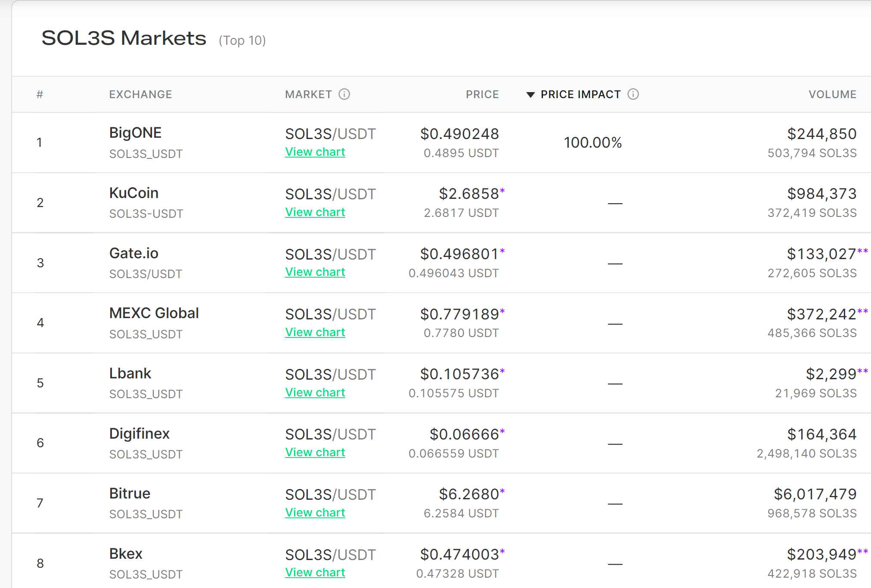Sort by the # rank header
The height and width of the screenshot is (588, 871).
pos(40,94)
